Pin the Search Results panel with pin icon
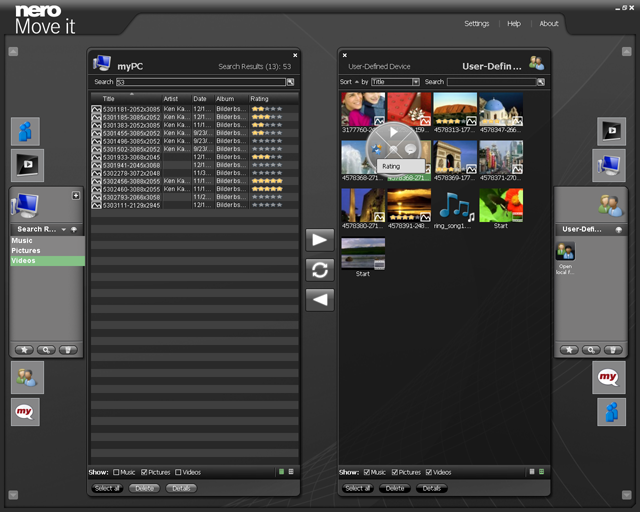The height and width of the screenshot is (512, 640). click(x=74, y=229)
